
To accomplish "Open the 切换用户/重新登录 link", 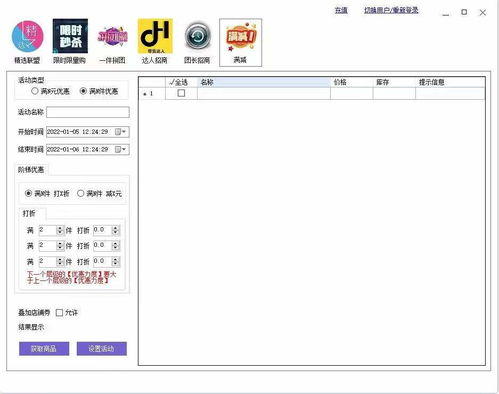I will coord(391,10).
